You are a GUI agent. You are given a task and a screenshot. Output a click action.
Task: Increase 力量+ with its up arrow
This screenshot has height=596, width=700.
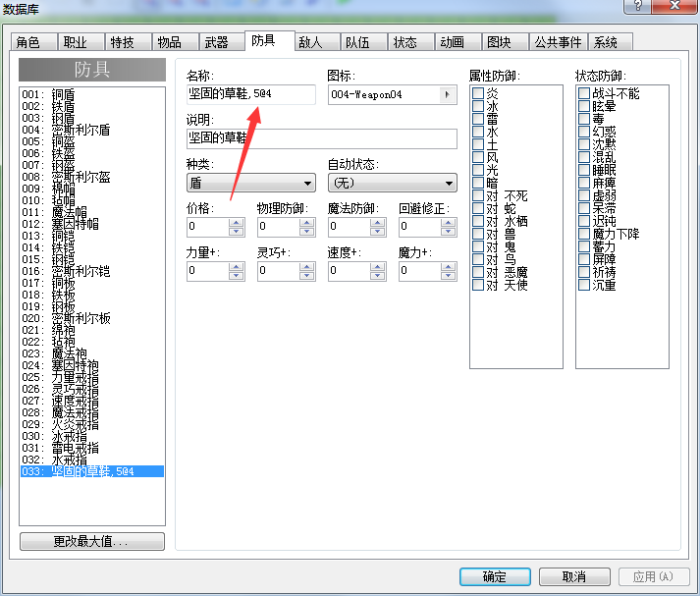(x=237, y=266)
